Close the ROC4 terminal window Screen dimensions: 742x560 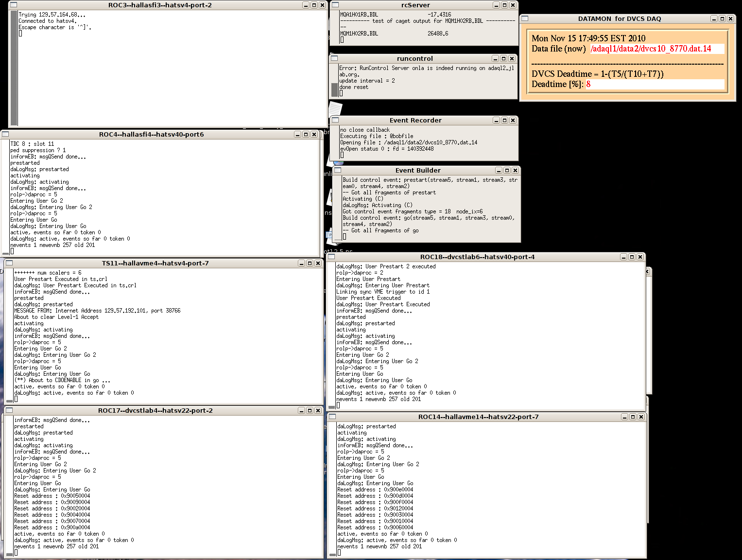pos(314,134)
